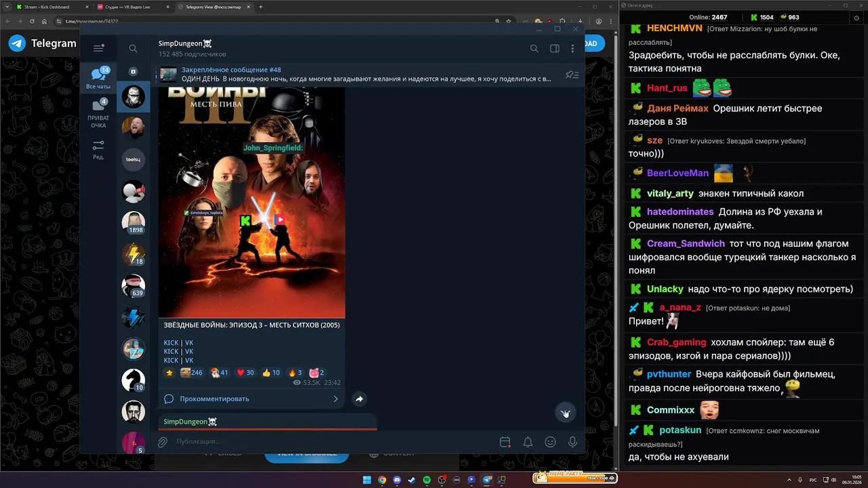
Task: Click username pvthunter in stream chat
Action: tap(669, 374)
